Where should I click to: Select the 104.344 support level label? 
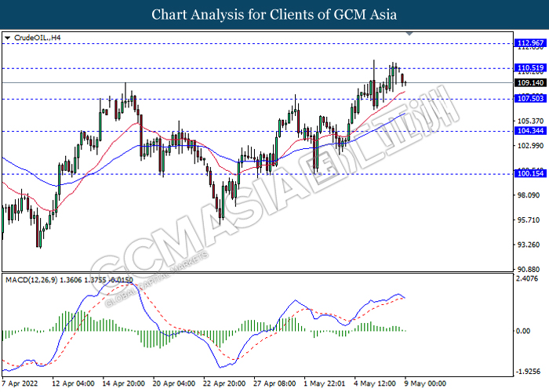(530, 131)
